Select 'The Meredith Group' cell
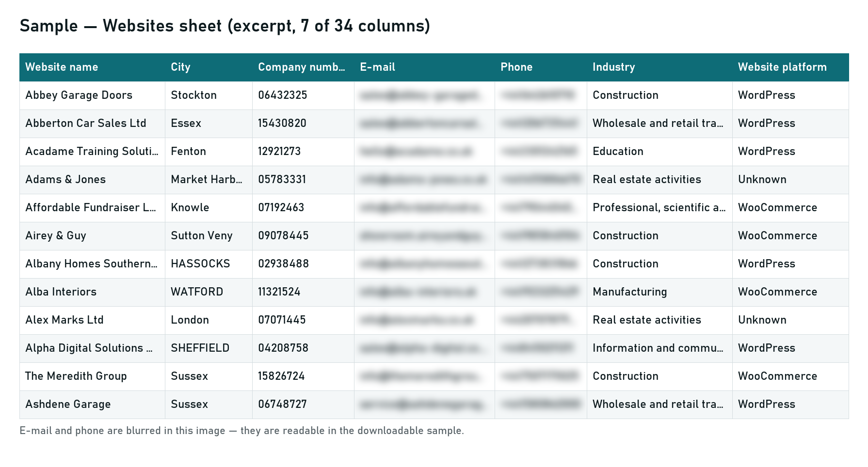This screenshot has height=467, width=868. click(92, 376)
